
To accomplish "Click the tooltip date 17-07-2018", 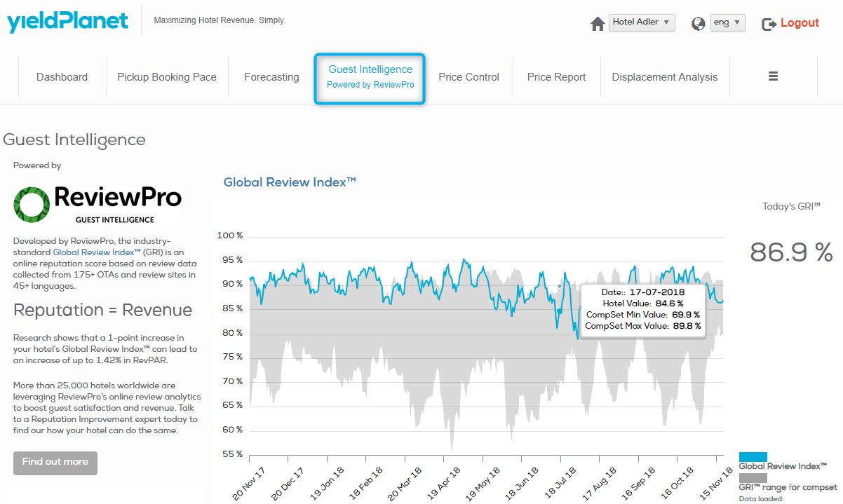I will coord(656,292).
